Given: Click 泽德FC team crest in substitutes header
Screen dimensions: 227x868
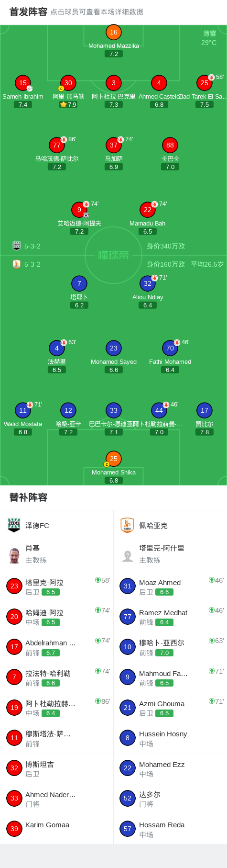Looking at the screenshot, I should [x=14, y=525].
